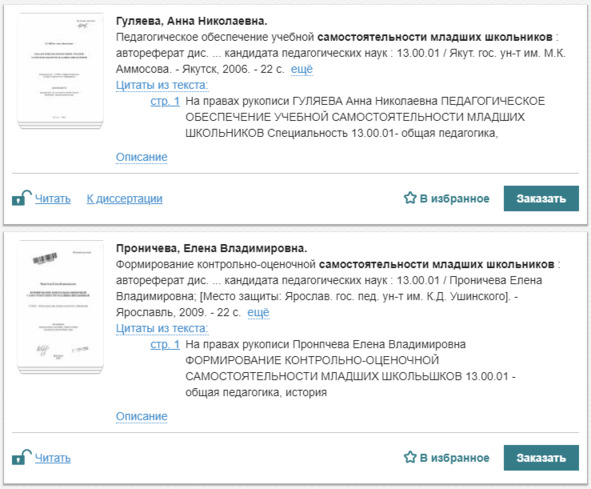This screenshot has width=591, height=489.
Task: Open Гуляева's document cover thumbnail
Action: tap(60, 71)
